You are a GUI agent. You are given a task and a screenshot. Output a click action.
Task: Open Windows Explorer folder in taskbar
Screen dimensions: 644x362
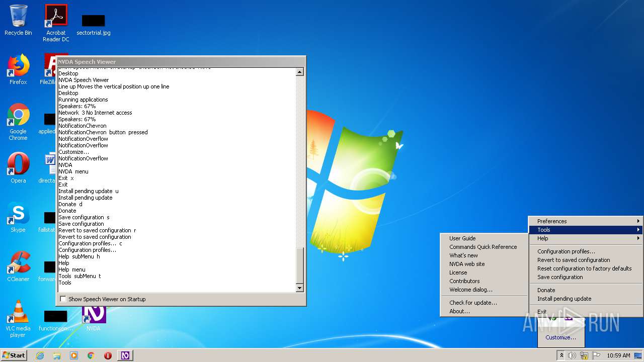57,355
